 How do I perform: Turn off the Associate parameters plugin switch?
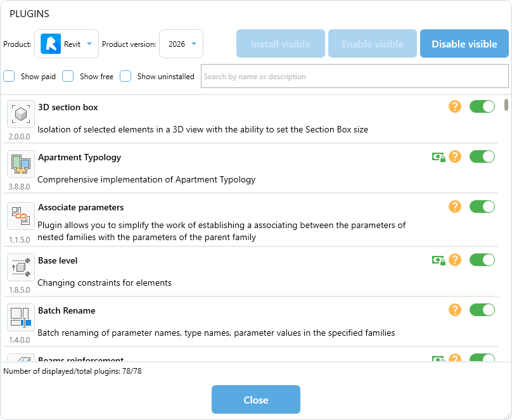point(482,207)
